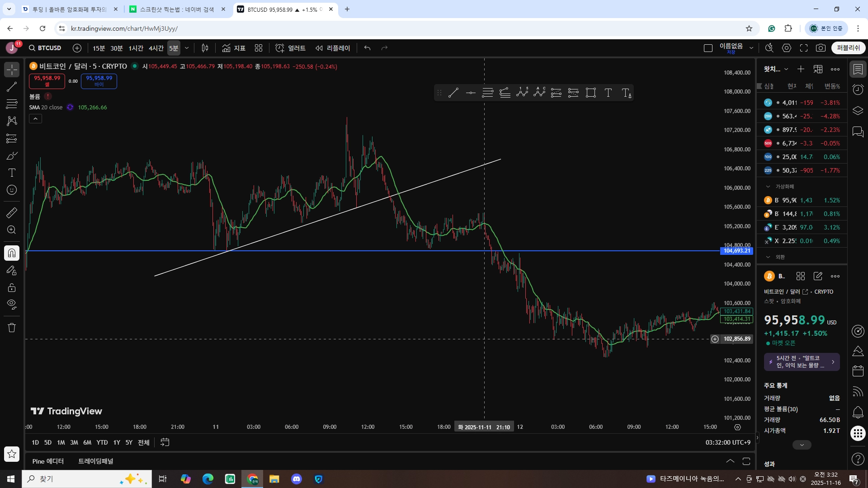Switch to the Pine 에디터 tab
This screenshot has width=868, height=488.
pos(47,461)
